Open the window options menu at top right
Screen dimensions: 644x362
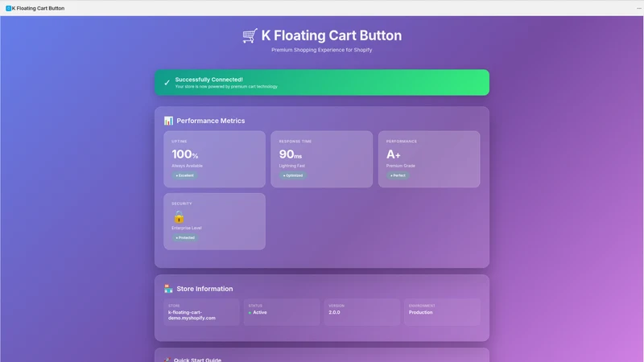coord(638,8)
